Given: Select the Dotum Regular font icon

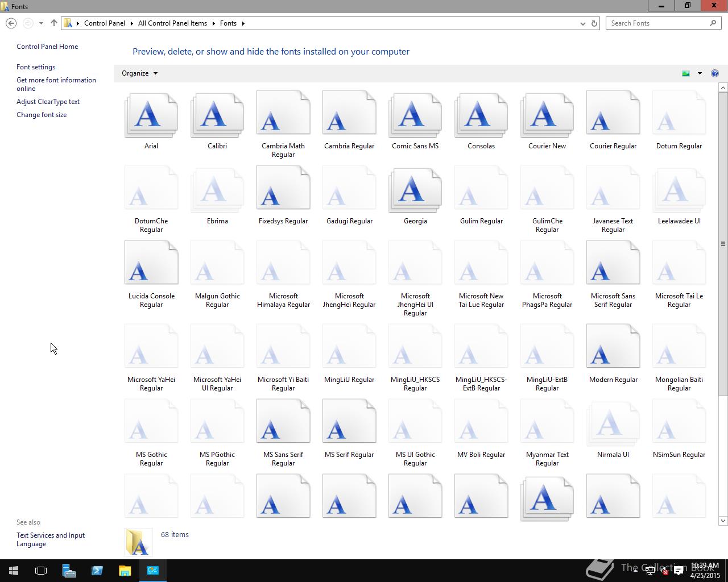Looking at the screenshot, I should click(x=679, y=113).
